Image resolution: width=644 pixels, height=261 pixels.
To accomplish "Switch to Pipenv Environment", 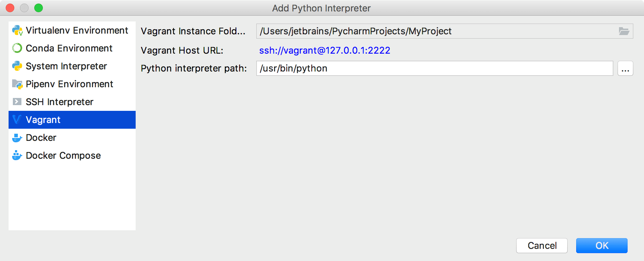I will click(x=69, y=84).
